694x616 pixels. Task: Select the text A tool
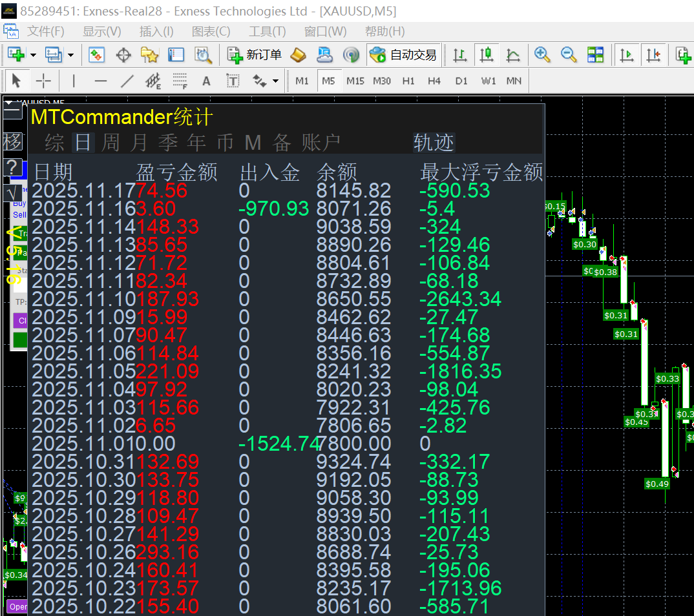206,81
